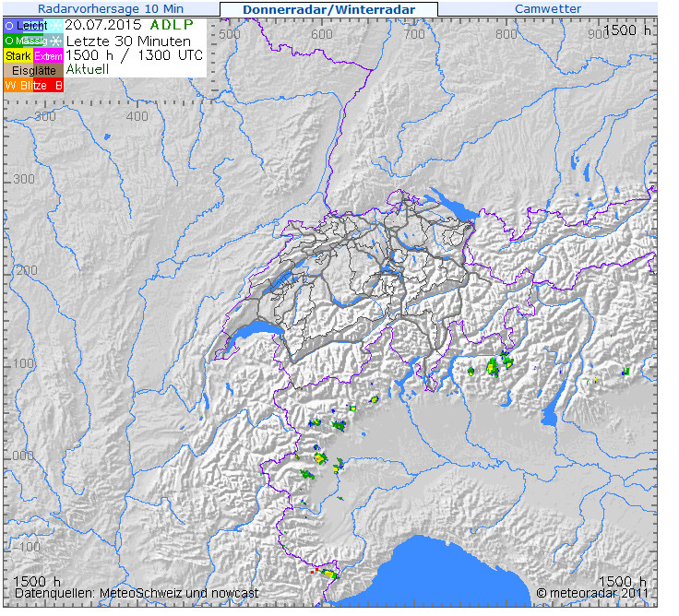Click the 800 grid label at the top
The width and height of the screenshot is (679, 616).
click(506, 34)
